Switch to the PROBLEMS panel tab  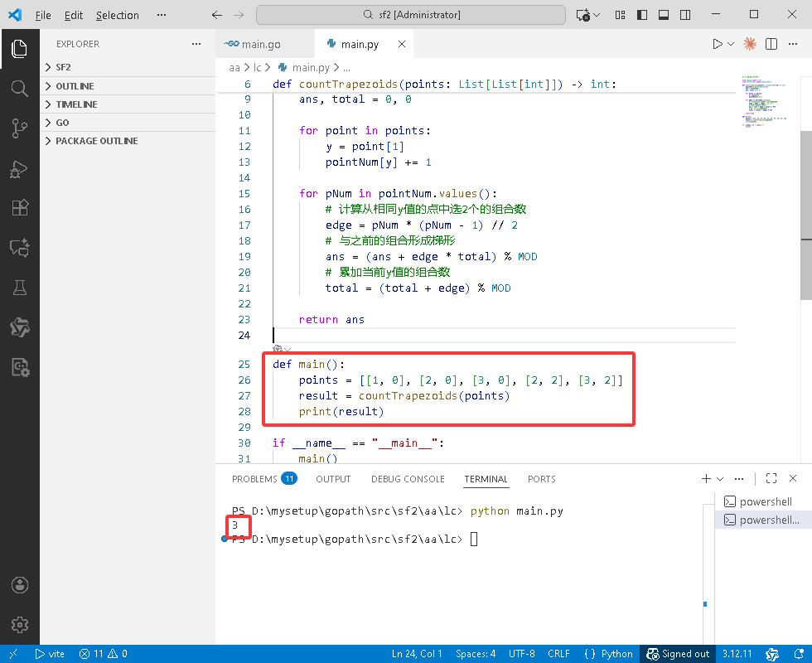(264, 479)
